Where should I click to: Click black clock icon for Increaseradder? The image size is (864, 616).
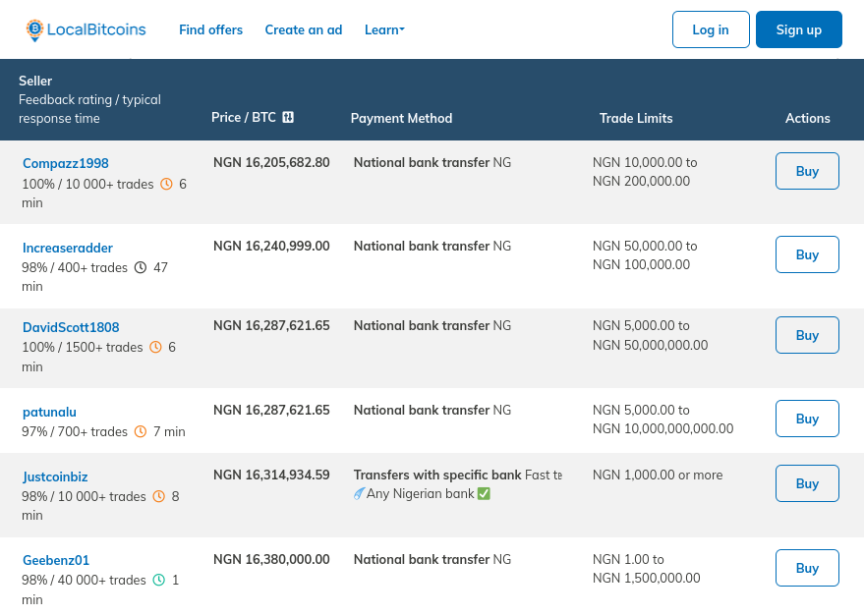point(141,267)
